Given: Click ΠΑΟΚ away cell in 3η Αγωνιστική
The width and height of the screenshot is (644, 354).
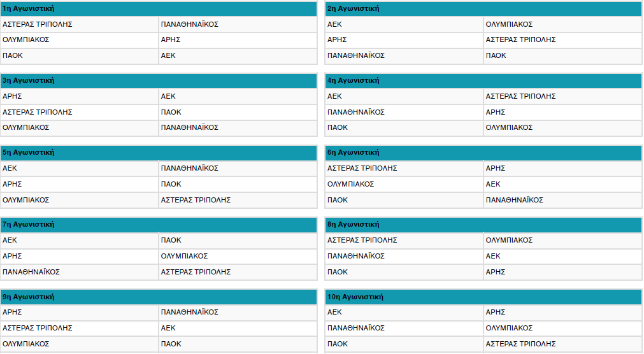Looking at the screenshot, I should [171, 112].
